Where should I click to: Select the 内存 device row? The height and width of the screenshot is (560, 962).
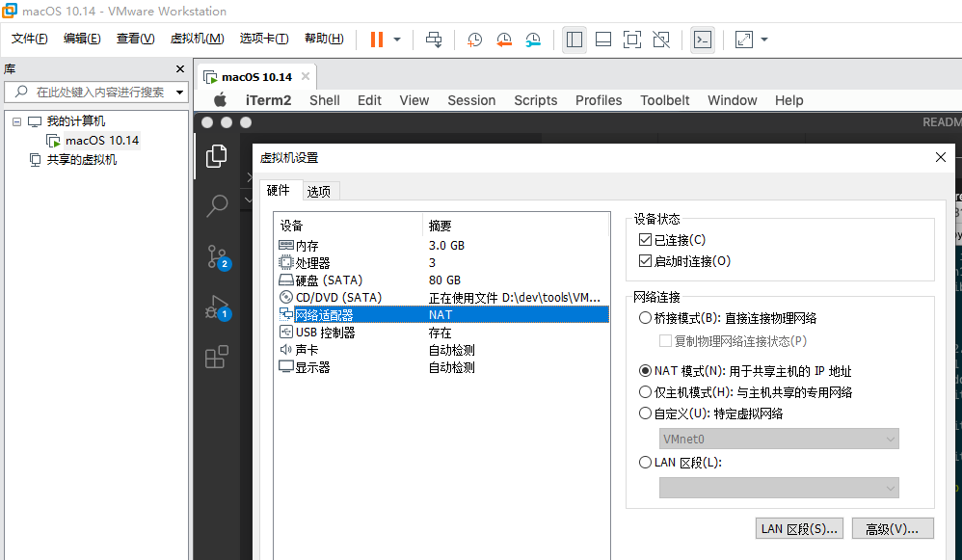[441, 246]
